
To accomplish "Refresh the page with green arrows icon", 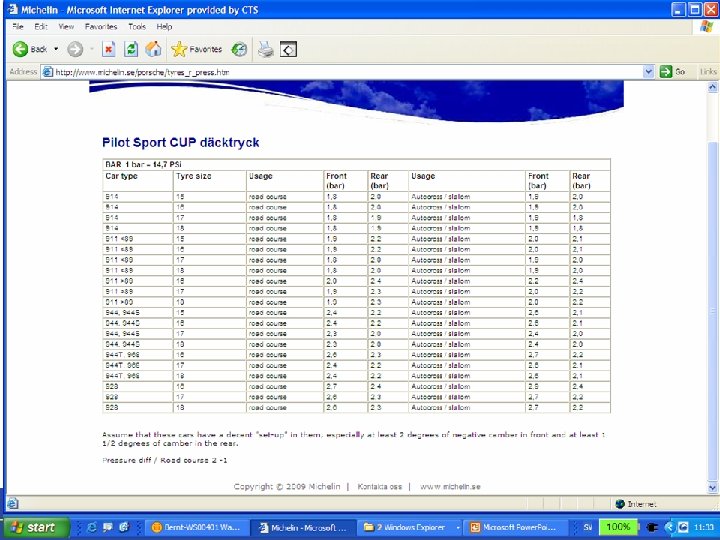I will coord(131,49).
